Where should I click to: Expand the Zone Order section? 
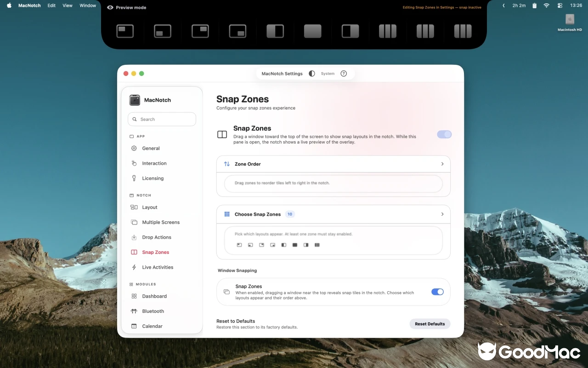pyautogui.click(x=442, y=164)
